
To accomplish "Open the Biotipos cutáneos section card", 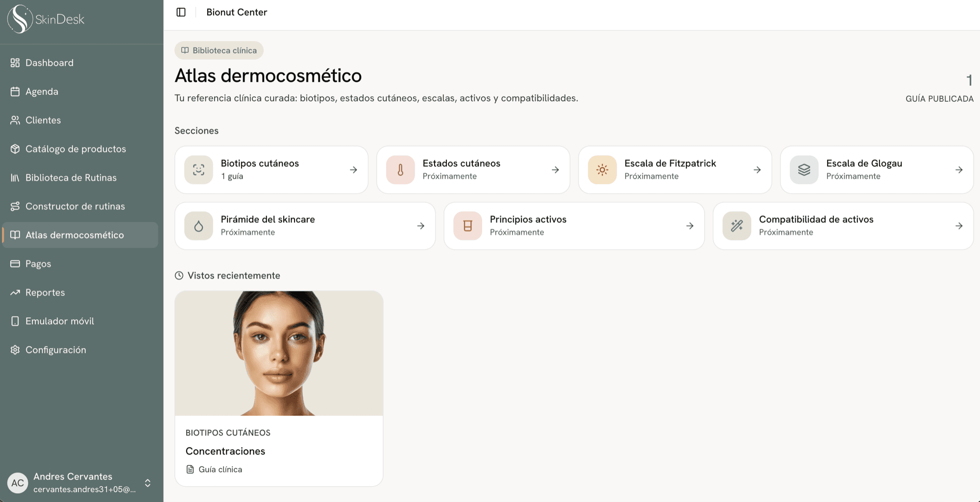I will pyautogui.click(x=271, y=170).
